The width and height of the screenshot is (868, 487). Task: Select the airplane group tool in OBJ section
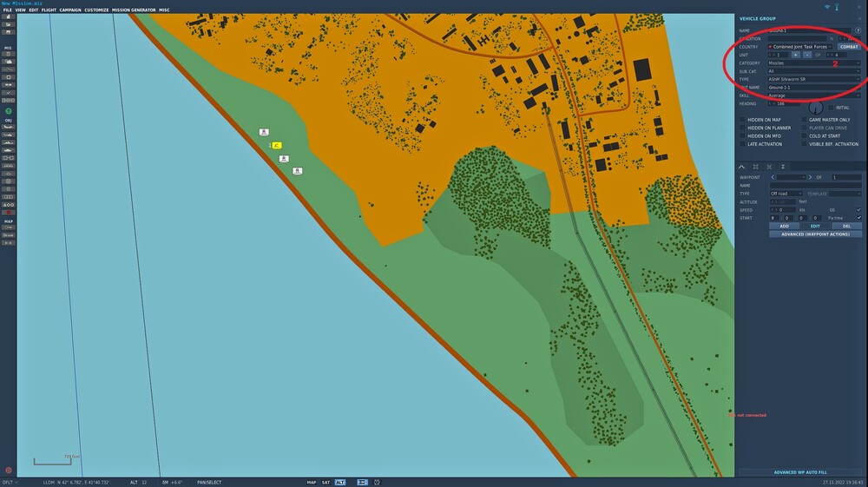(9, 127)
